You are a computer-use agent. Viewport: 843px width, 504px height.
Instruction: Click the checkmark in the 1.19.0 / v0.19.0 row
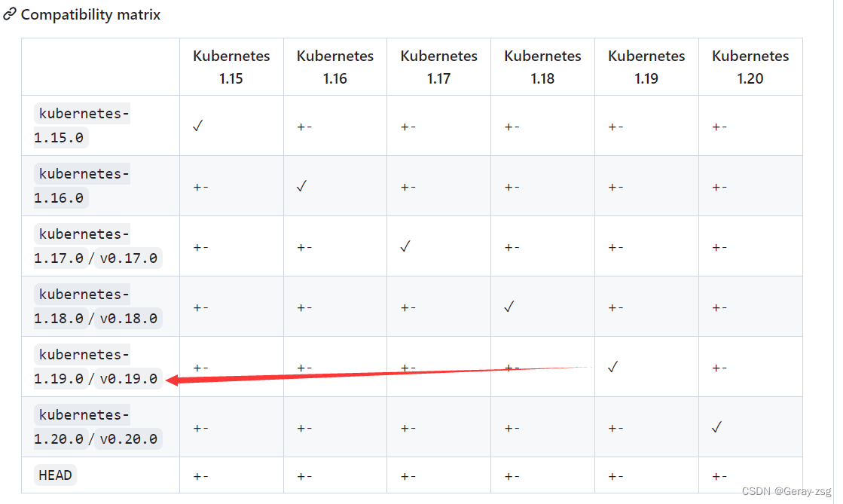click(613, 367)
